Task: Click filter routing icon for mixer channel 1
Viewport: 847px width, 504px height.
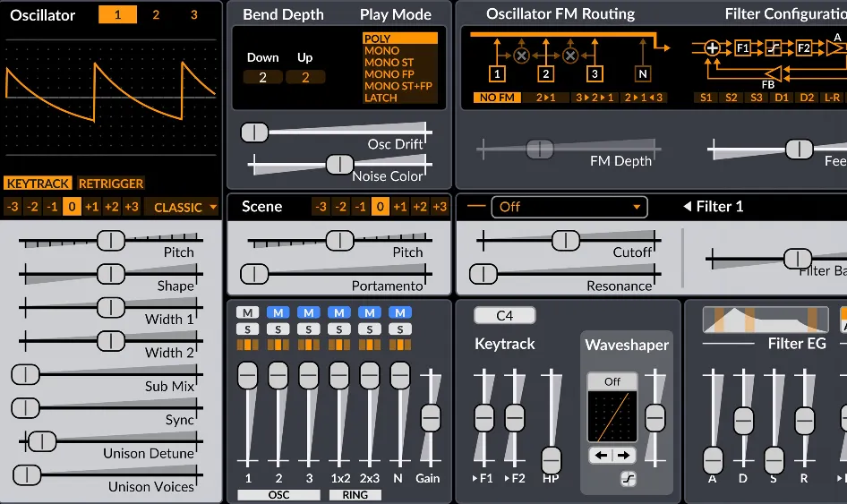Action: [247, 345]
